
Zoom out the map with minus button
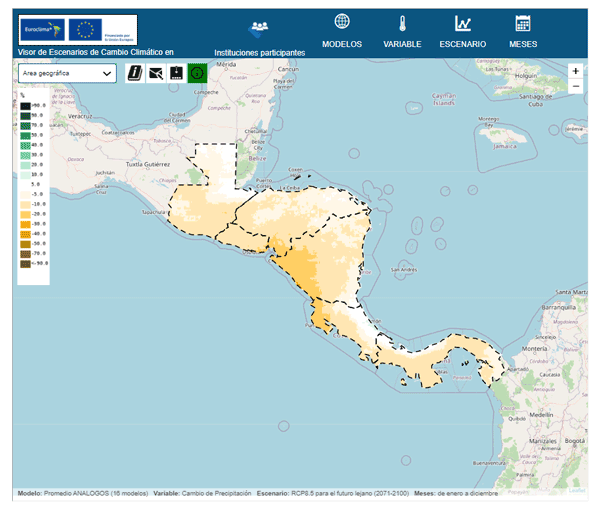click(575, 87)
